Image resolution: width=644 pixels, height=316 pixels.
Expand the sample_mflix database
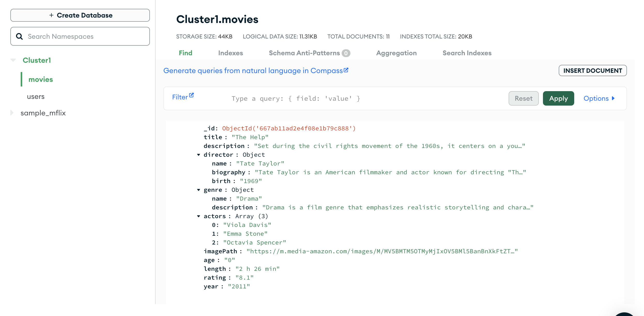12,113
